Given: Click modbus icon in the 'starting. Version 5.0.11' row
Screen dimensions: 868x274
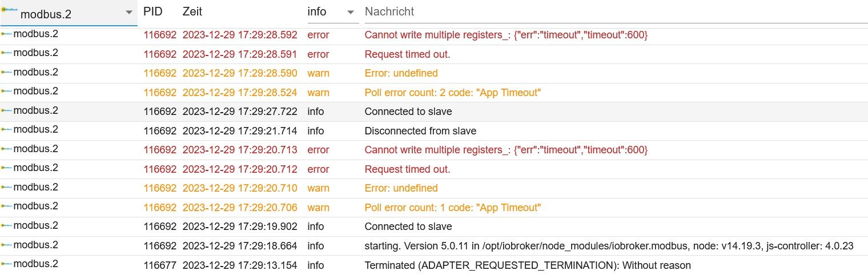Looking at the screenshot, I should pos(7,245).
